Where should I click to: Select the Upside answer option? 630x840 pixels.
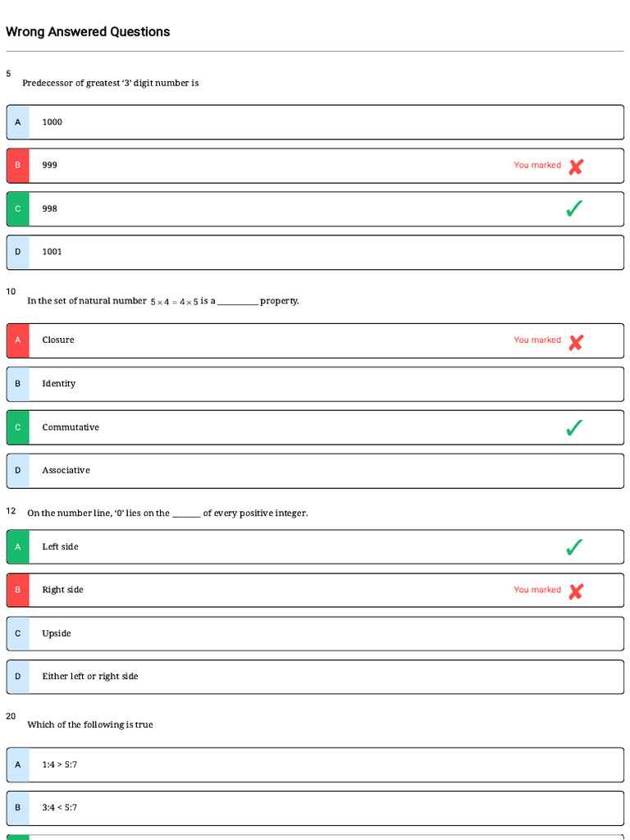click(x=315, y=634)
